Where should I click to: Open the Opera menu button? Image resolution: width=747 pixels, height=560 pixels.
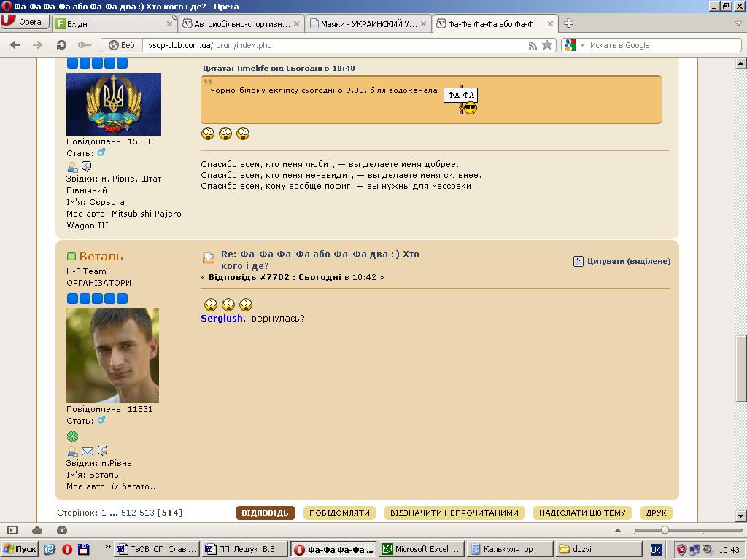coord(22,23)
